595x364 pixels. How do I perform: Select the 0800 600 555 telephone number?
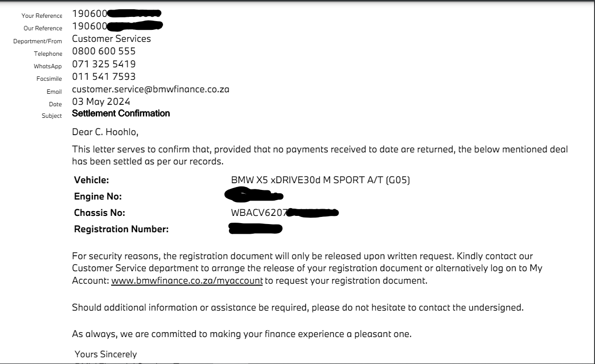(104, 51)
